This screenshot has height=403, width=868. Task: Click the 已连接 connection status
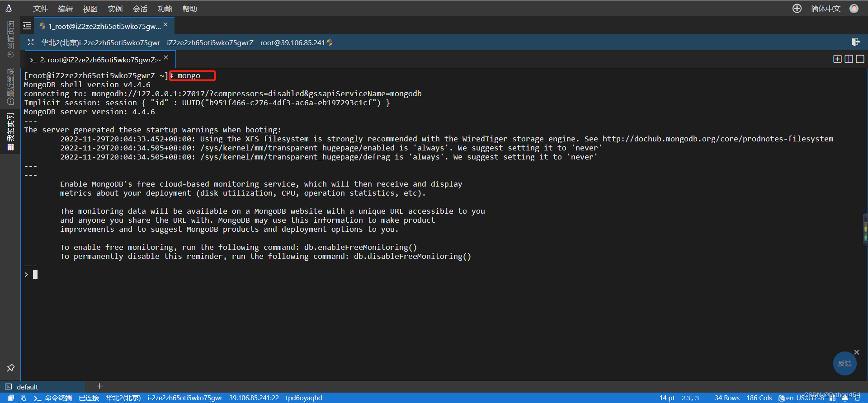click(89, 398)
